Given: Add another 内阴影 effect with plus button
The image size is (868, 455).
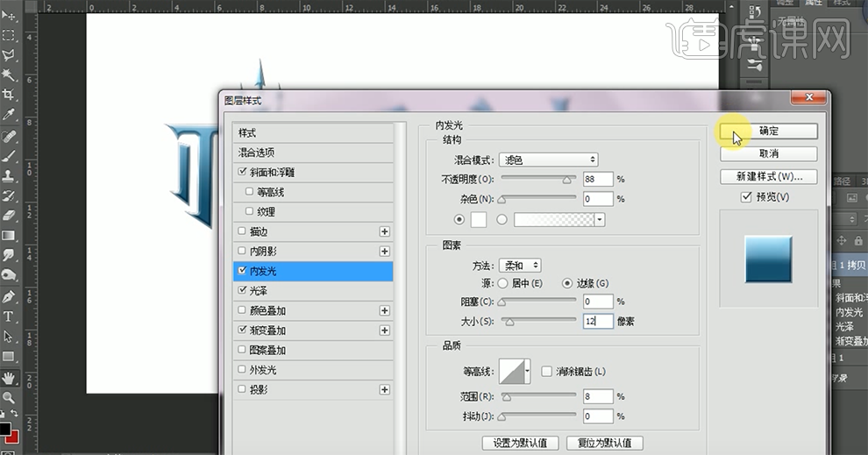Looking at the screenshot, I should [x=385, y=252].
